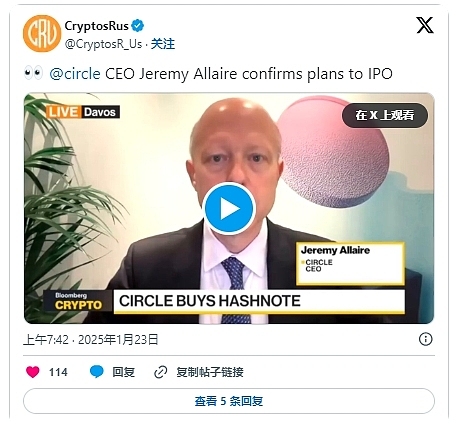Click the 在 X 上观看 button
Image resolution: width=462 pixels, height=429 pixels.
click(385, 115)
